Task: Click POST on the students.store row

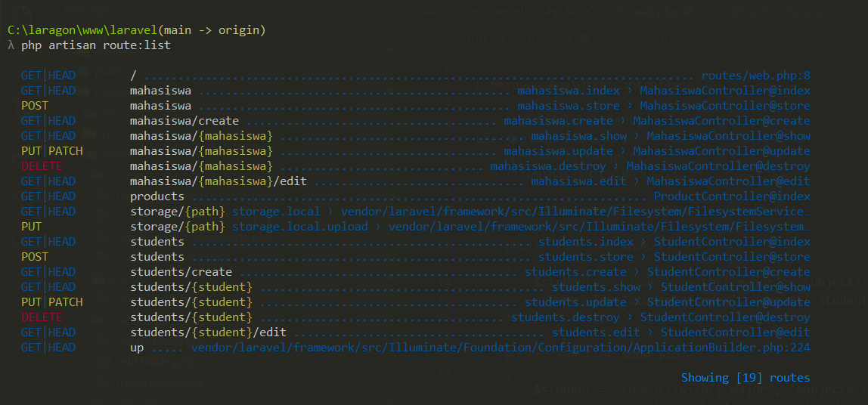Action: pyautogui.click(x=34, y=257)
